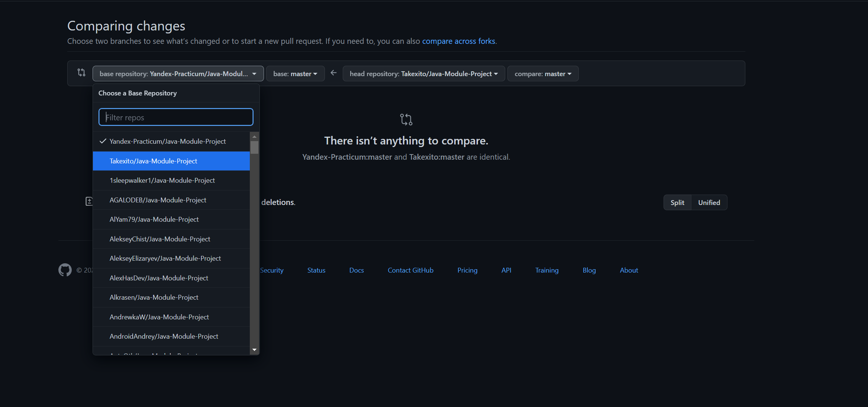Open the compare: master branch dropdown
Image resolution: width=868 pixels, height=407 pixels.
[x=543, y=74]
